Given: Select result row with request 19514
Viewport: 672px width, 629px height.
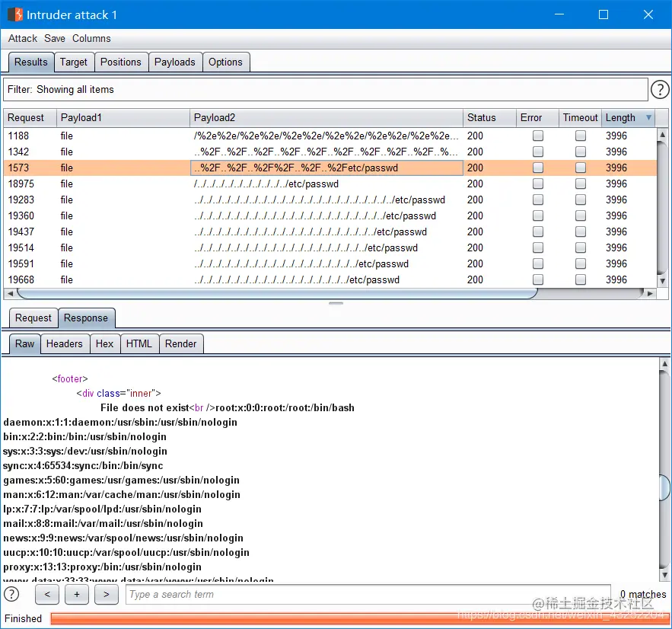Looking at the screenshot, I should click(330, 247).
